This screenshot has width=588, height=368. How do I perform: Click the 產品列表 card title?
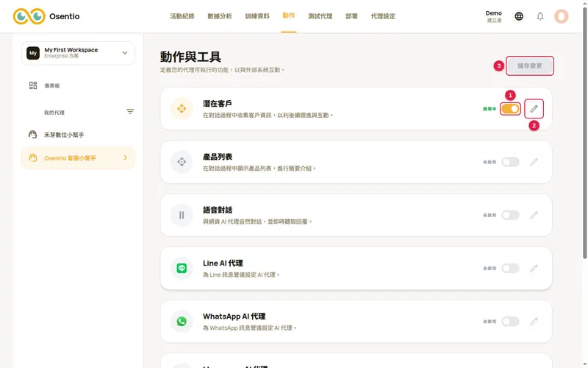pyautogui.click(x=217, y=157)
